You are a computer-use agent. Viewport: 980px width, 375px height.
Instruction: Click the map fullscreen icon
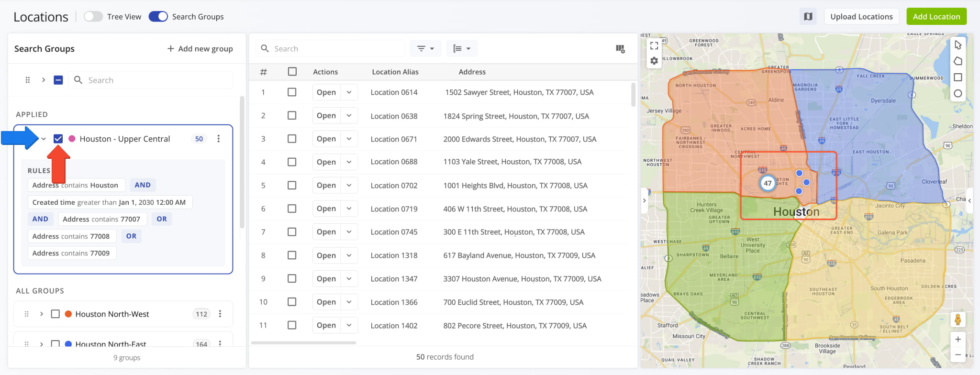click(654, 45)
